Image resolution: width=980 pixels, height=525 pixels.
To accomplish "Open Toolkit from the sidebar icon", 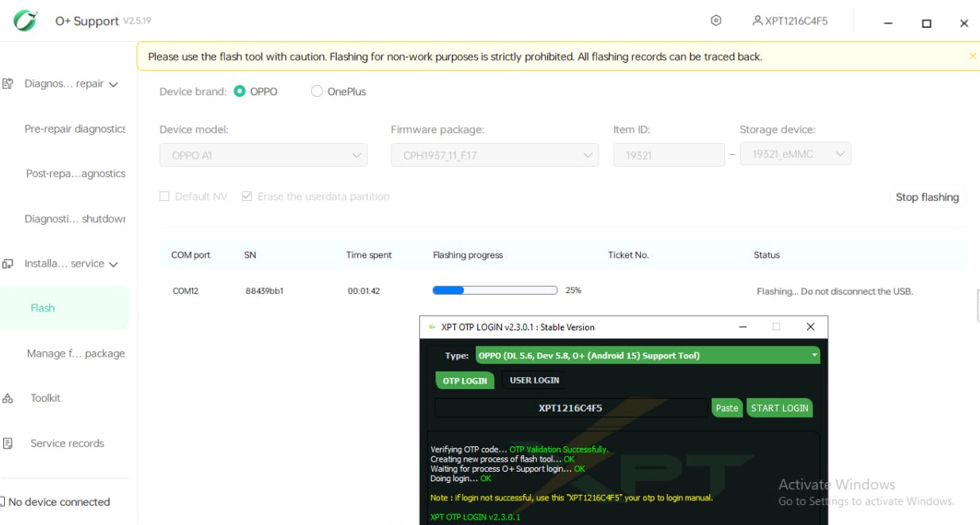I will click(8, 399).
